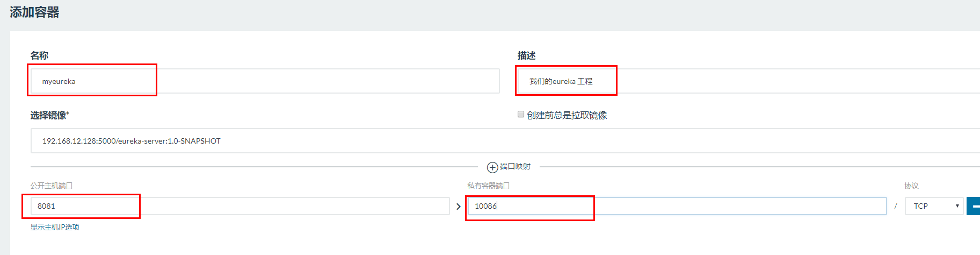Focus the 名称 field containing myeureka

(x=265, y=81)
